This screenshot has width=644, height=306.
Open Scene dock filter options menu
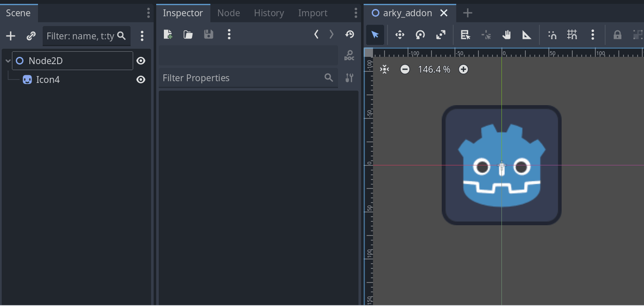pyautogui.click(x=142, y=36)
